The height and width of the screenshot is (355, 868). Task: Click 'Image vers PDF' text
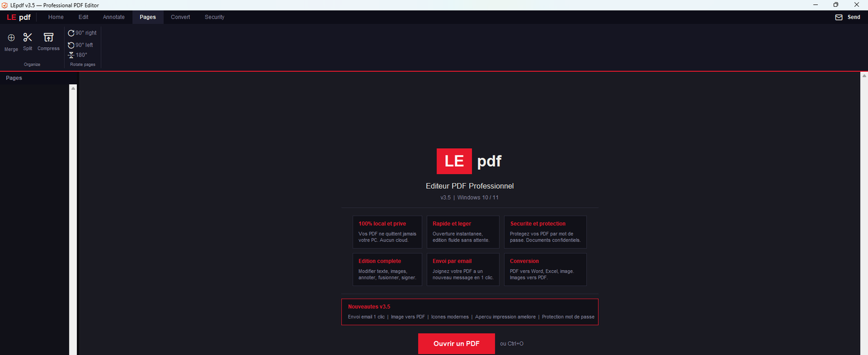407,317
